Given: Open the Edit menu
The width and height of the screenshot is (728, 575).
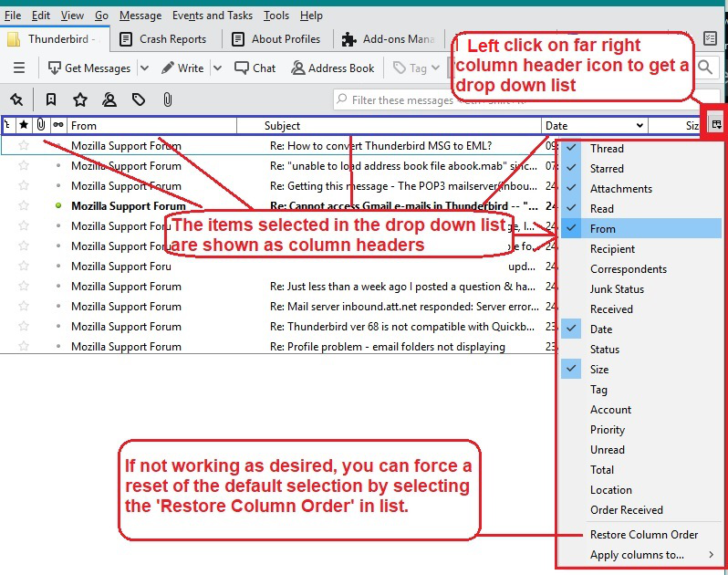Looking at the screenshot, I should 40,16.
